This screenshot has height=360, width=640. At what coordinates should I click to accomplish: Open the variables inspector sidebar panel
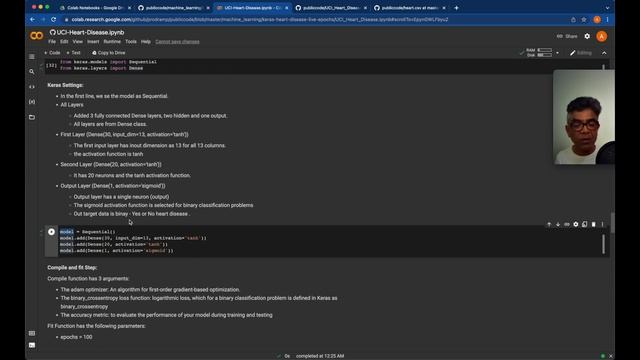[32, 102]
